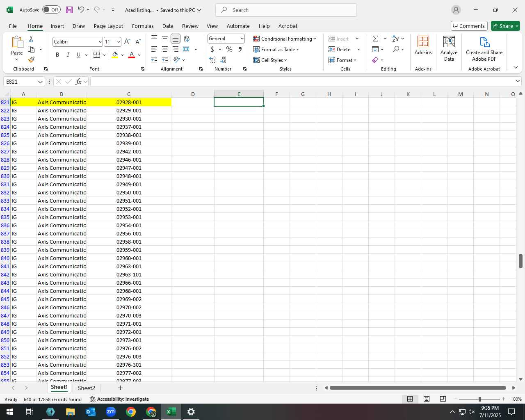525x420 pixels.
Task: Click the Cut scissors icon
Action: [x=31, y=39]
